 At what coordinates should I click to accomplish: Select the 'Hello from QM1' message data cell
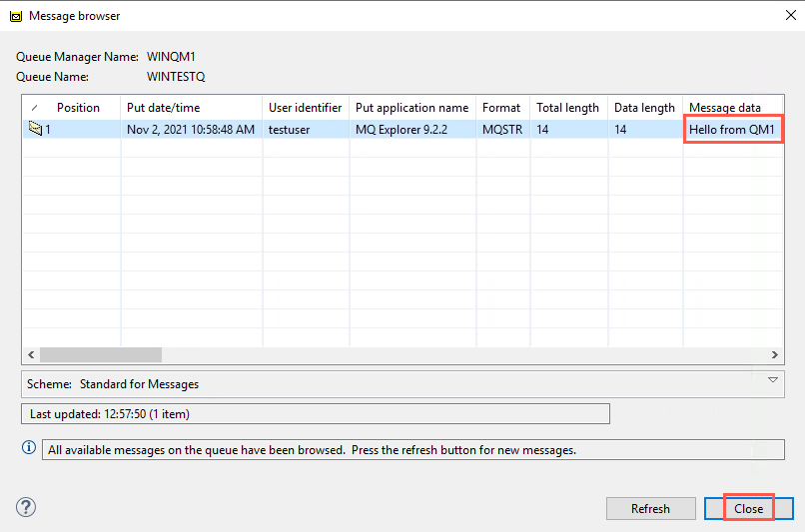click(731, 130)
